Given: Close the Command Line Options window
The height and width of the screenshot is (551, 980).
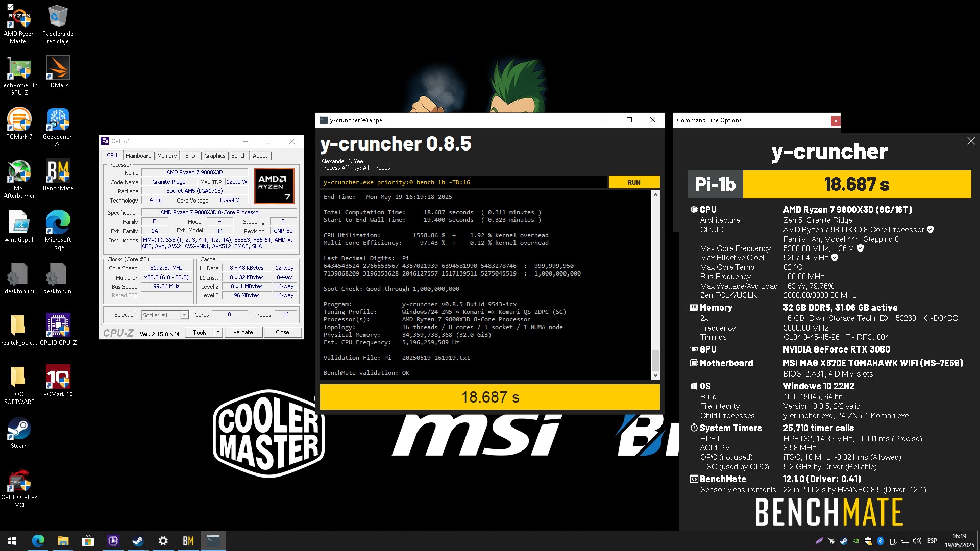Looking at the screenshot, I should (835, 121).
